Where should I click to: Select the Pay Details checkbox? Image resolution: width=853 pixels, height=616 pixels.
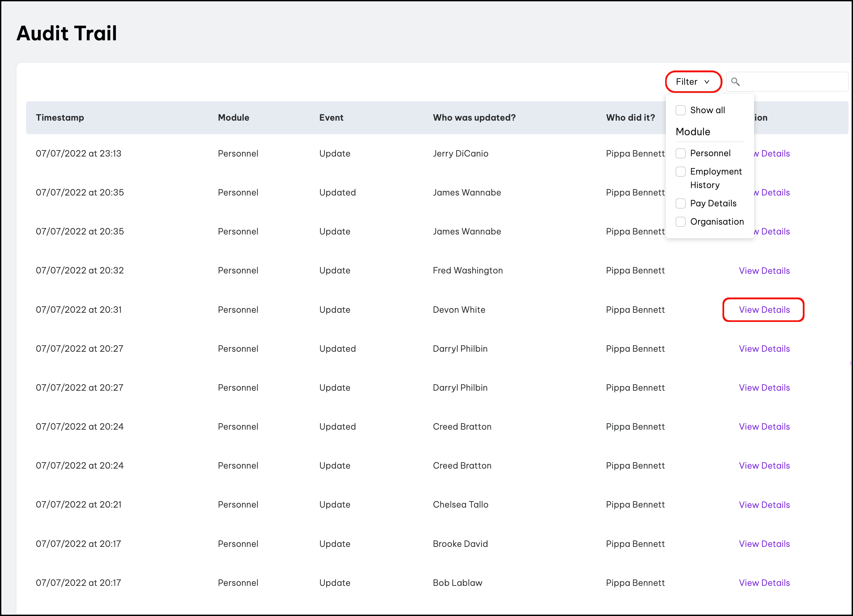pyautogui.click(x=680, y=203)
